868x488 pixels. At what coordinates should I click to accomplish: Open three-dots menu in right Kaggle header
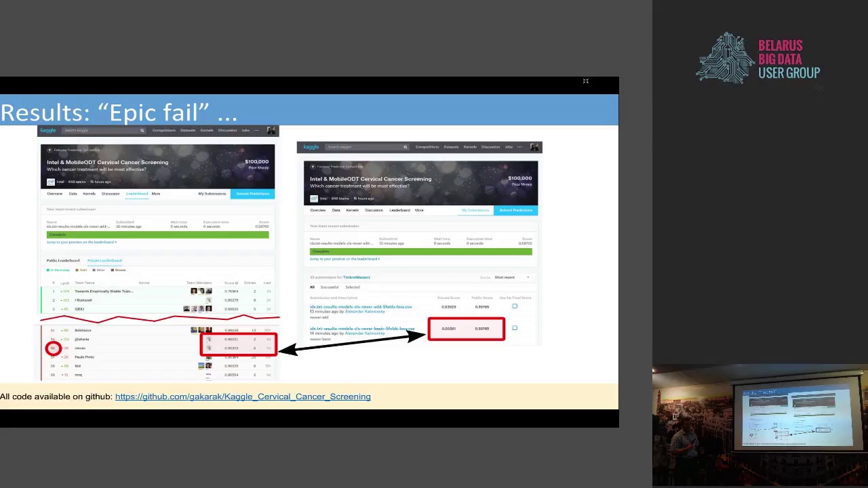click(519, 147)
